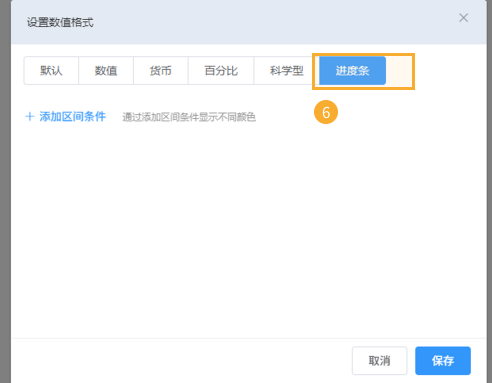Click the hint text 通过添加区间条件显示不同颜色
This screenshot has height=383, width=492.
(x=189, y=117)
